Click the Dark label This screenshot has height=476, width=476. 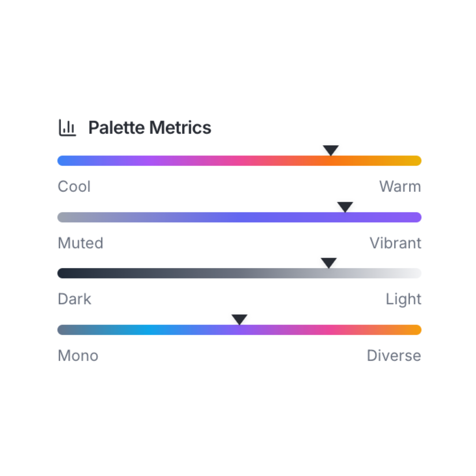click(x=74, y=299)
